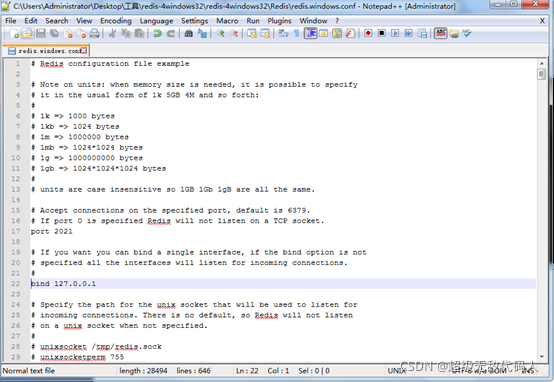
Task: Click 'Normal text file' in the status bar
Action: point(29,371)
